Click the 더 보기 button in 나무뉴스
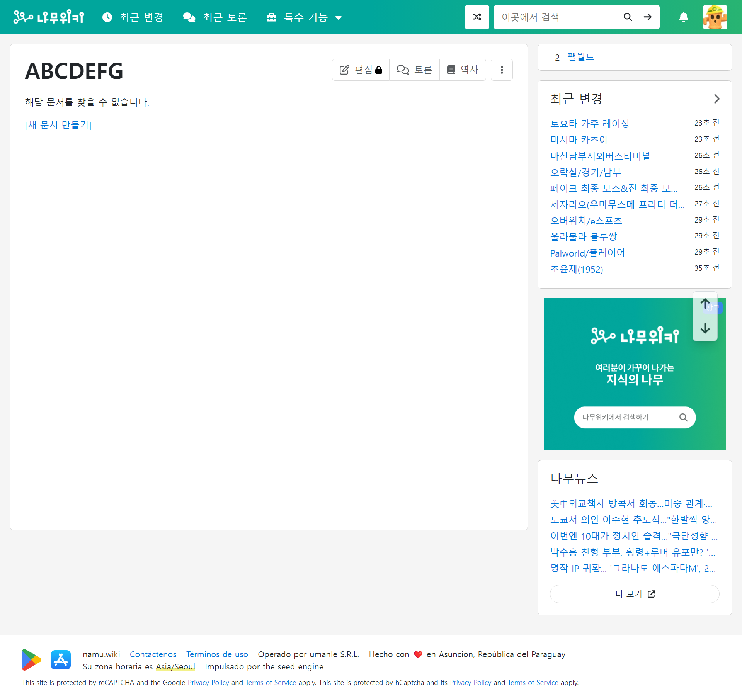The width and height of the screenshot is (742, 700). [x=634, y=594]
